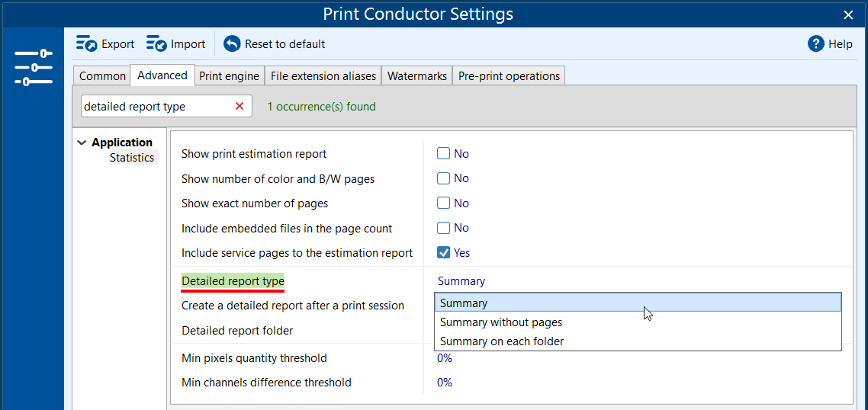
Task: Clear search with the red X icon
Action: tap(240, 107)
